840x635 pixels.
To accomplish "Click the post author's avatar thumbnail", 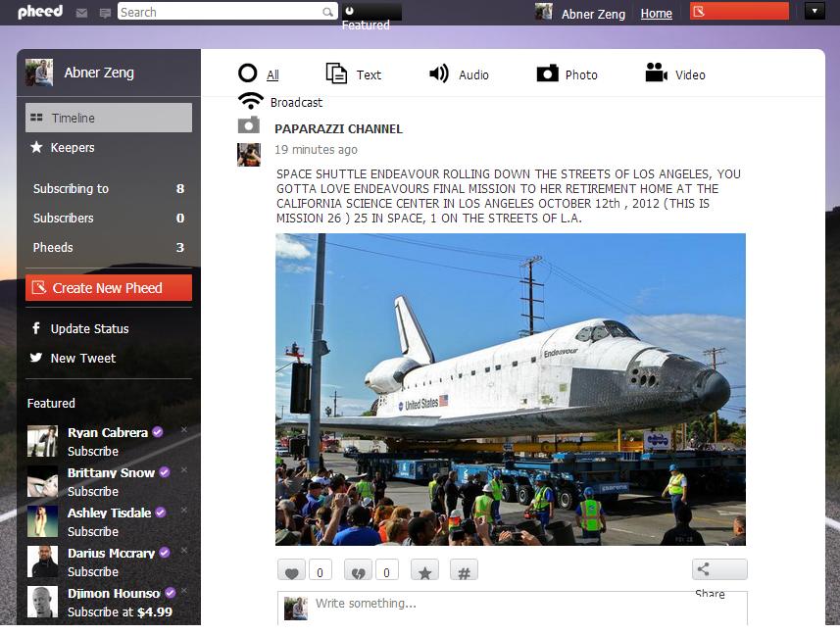I will 249,155.
